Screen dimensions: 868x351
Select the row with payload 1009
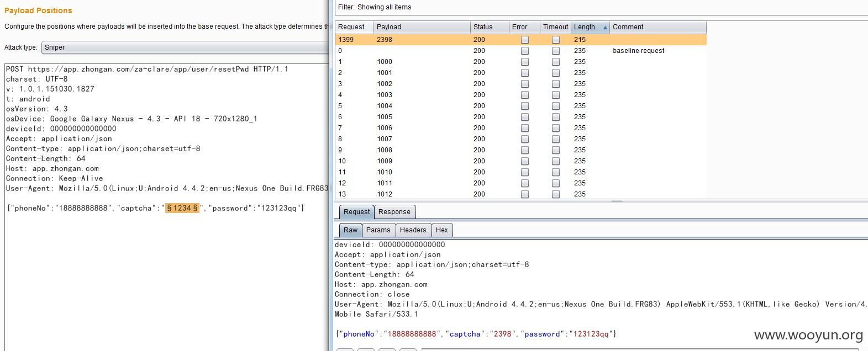(520, 161)
